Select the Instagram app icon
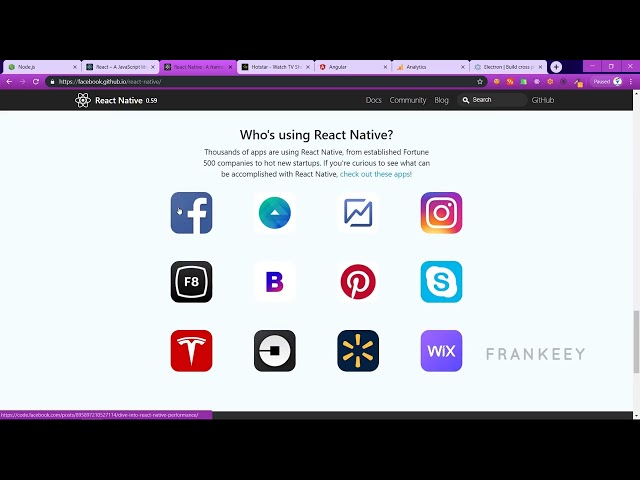 pos(441,213)
